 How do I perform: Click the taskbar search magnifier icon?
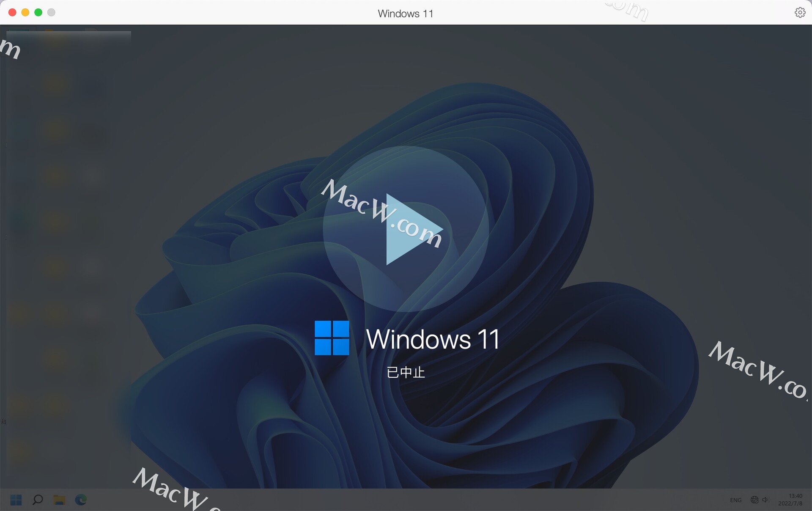(x=38, y=500)
